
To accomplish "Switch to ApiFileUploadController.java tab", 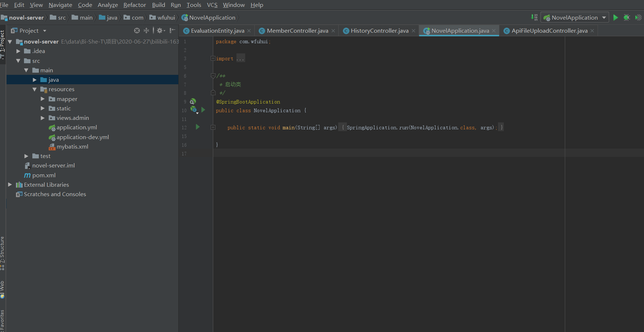I will point(550,31).
